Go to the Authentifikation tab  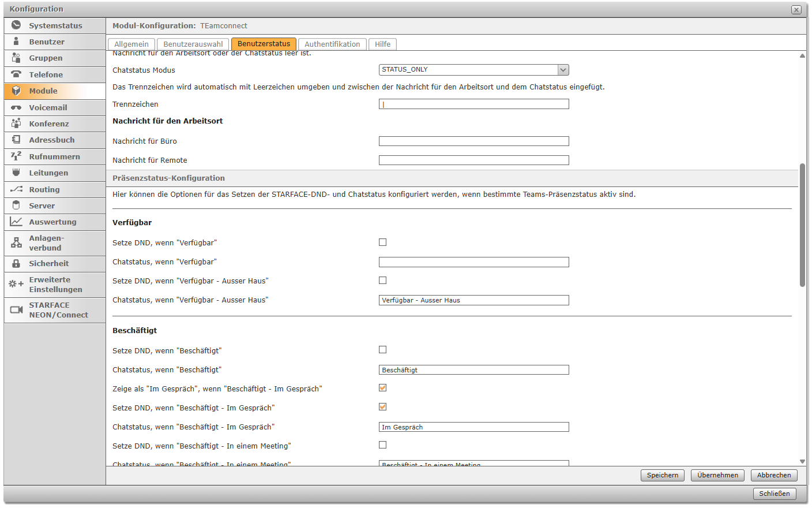(x=332, y=44)
